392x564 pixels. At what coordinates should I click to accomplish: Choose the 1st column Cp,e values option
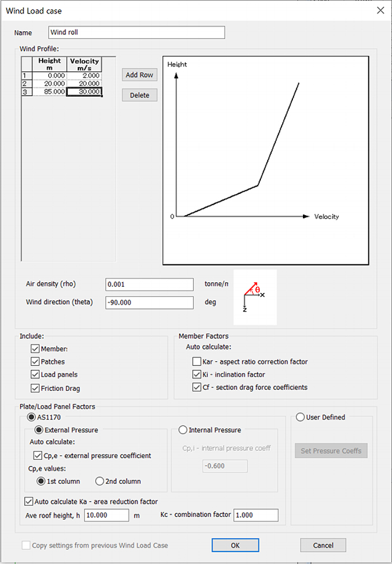tap(41, 481)
